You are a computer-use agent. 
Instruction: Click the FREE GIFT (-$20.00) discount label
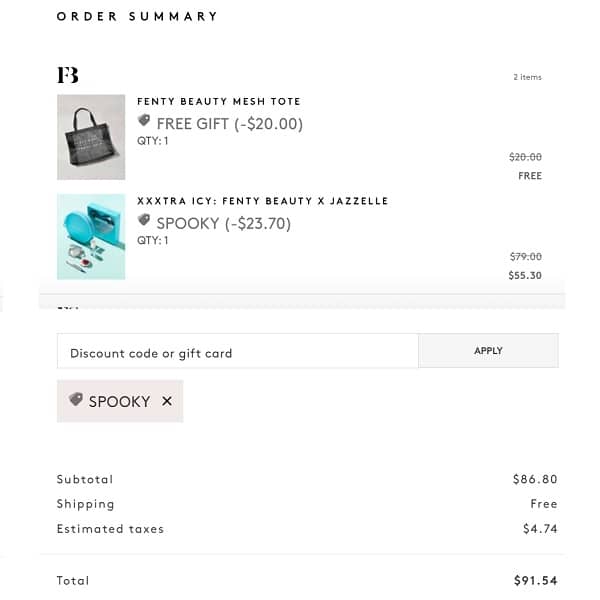(229, 124)
